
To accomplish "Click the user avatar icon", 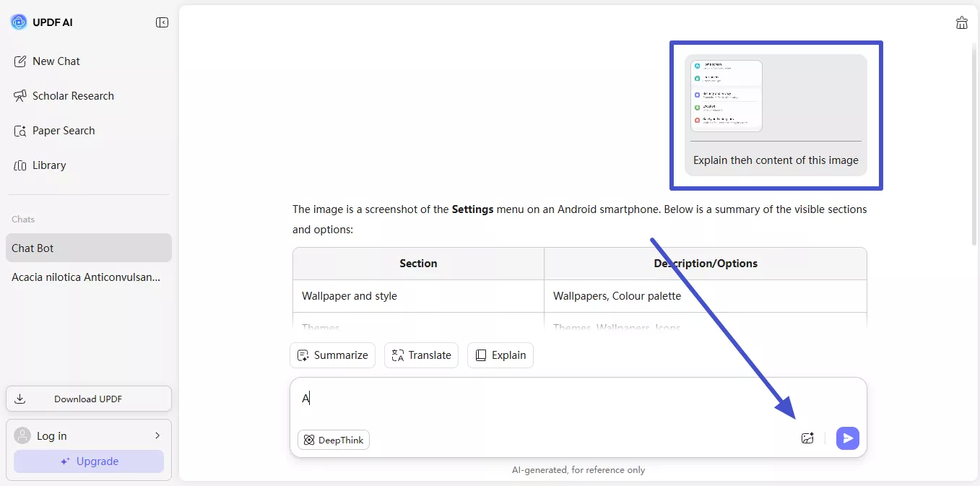I will point(23,435).
